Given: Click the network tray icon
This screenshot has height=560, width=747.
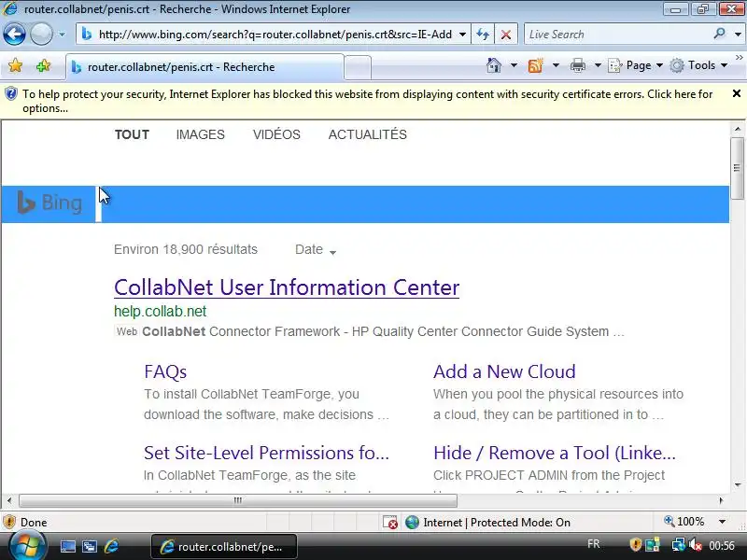Looking at the screenshot, I should click(678, 545).
